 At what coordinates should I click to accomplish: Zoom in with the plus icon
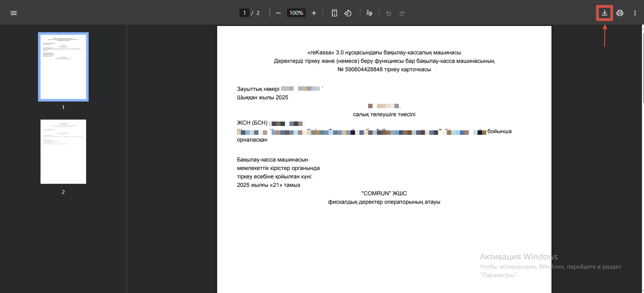tap(314, 13)
